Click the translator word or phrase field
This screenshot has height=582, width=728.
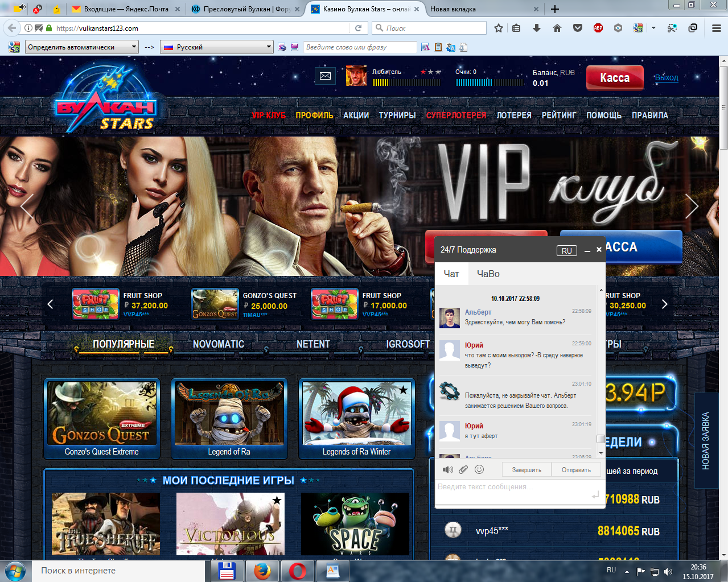point(360,47)
